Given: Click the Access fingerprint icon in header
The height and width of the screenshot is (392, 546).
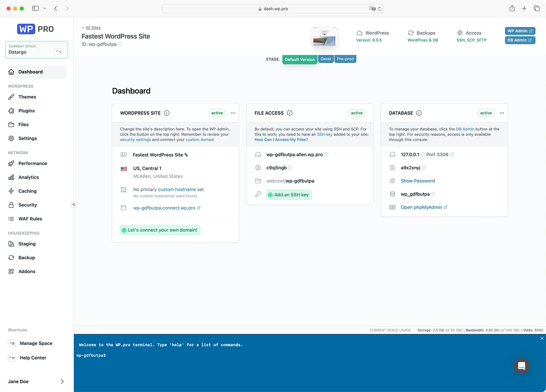Looking at the screenshot, I should [x=460, y=33].
